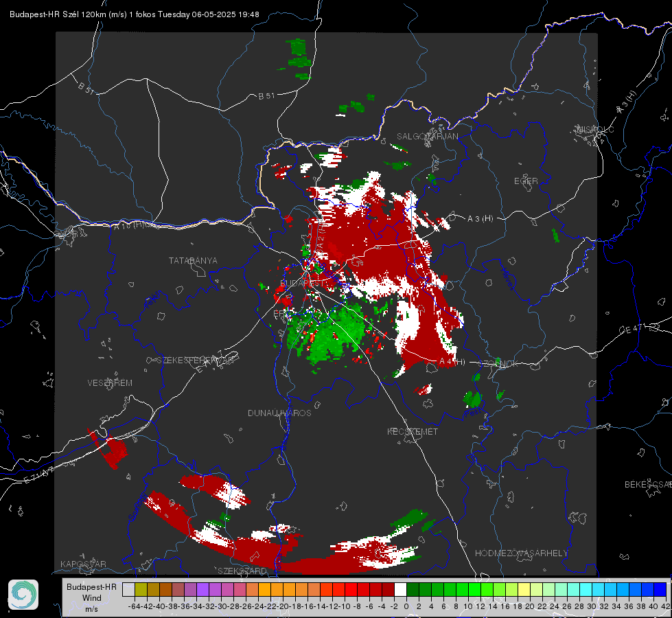672x618 pixels.
Task: Click the TATABÁNYA city label
Action: pyautogui.click(x=193, y=261)
